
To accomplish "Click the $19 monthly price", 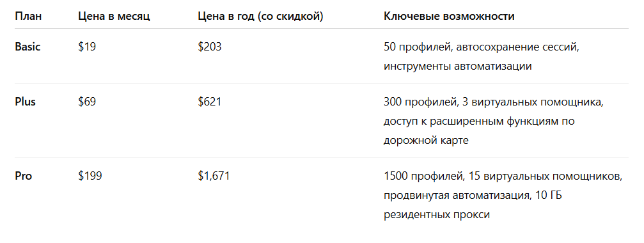I will 87,47.
